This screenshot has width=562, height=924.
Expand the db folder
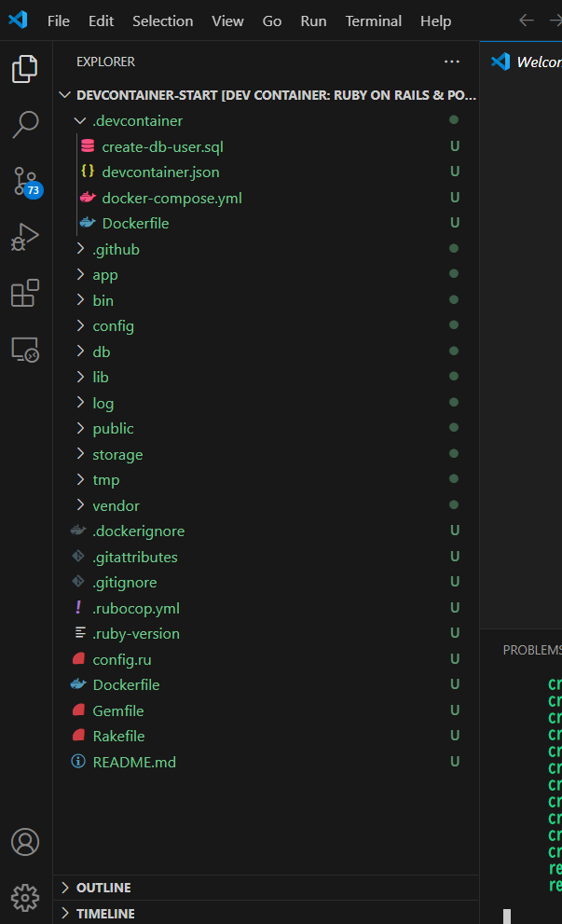pyautogui.click(x=80, y=352)
